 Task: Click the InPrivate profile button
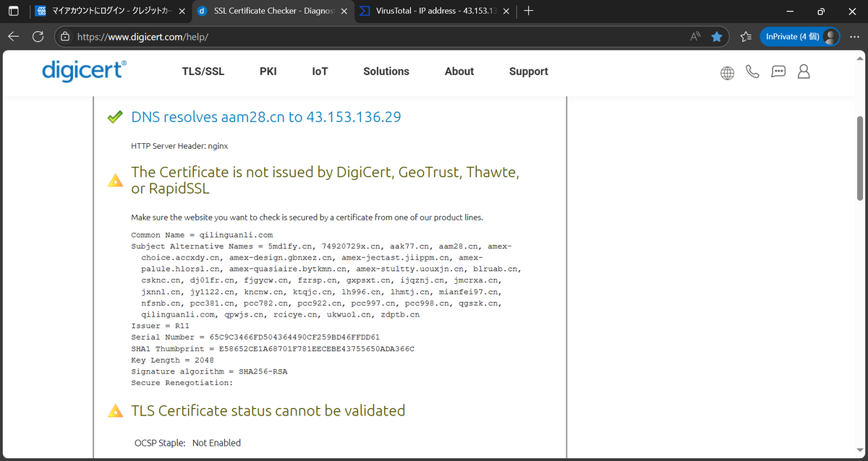point(799,36)
